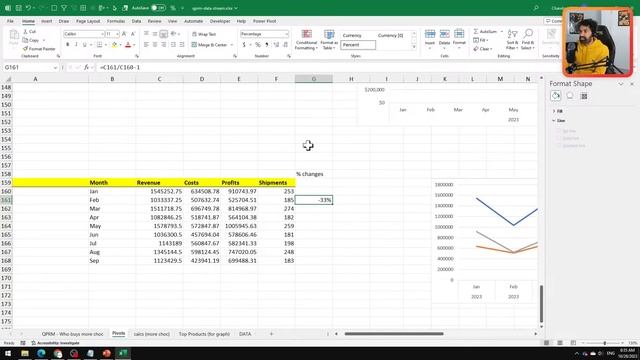Select cell G161 showing -33%
This screenshot has height=360, width=640.
pos(313,200)
